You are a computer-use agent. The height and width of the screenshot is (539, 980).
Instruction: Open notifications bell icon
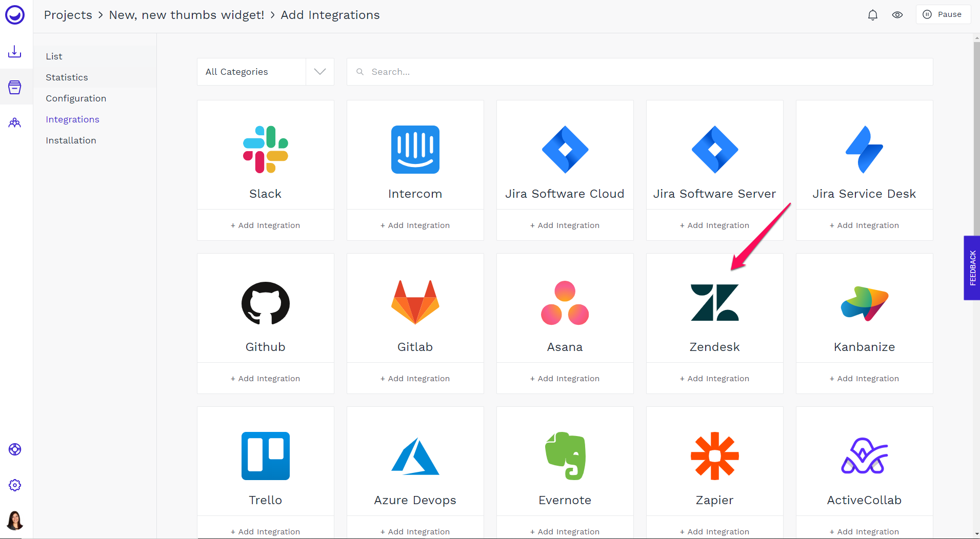(x=873, y=15)
